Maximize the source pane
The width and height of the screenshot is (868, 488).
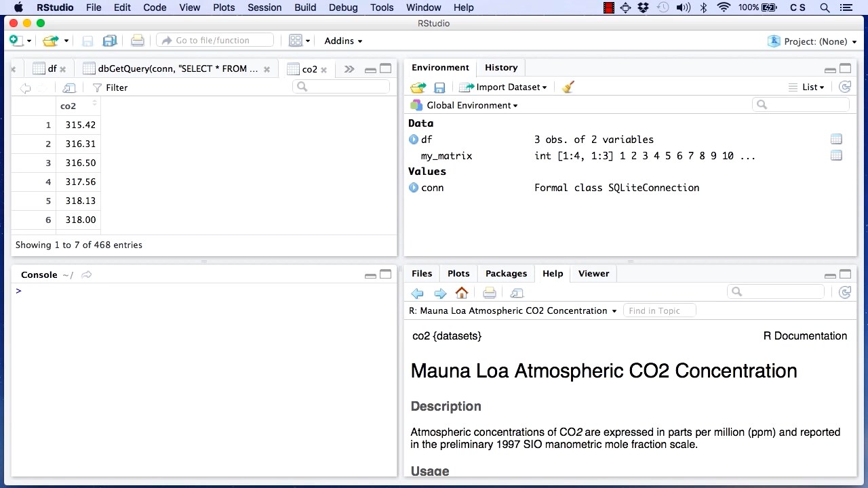pos(385,68)
